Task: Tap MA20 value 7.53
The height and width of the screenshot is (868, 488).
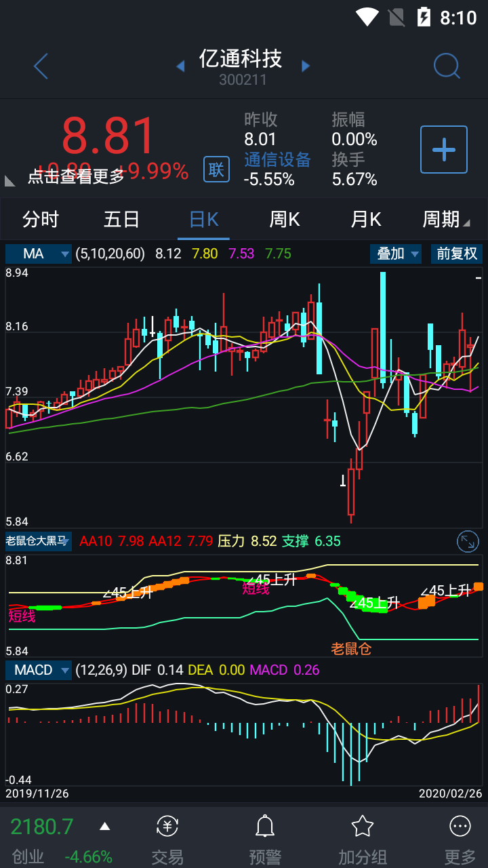Action: (241, 254)
